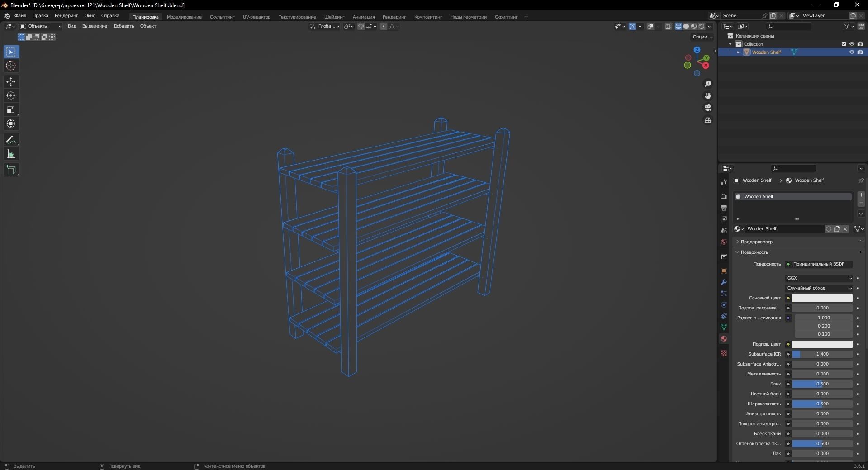Open the Рендеринг top menu

66,16
